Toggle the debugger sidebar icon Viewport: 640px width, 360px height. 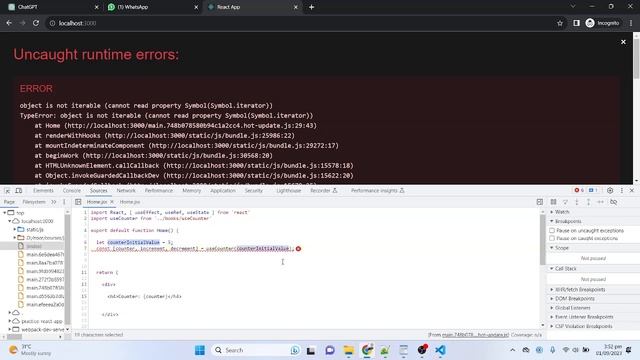coord(540,202)
